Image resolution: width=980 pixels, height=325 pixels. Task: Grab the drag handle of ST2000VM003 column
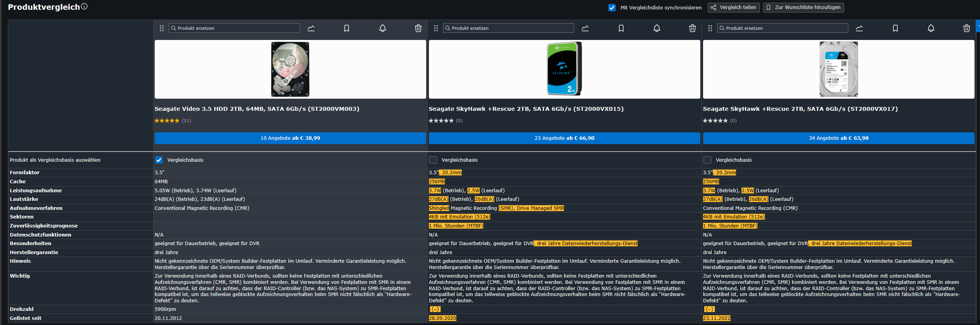pos(162,28)
